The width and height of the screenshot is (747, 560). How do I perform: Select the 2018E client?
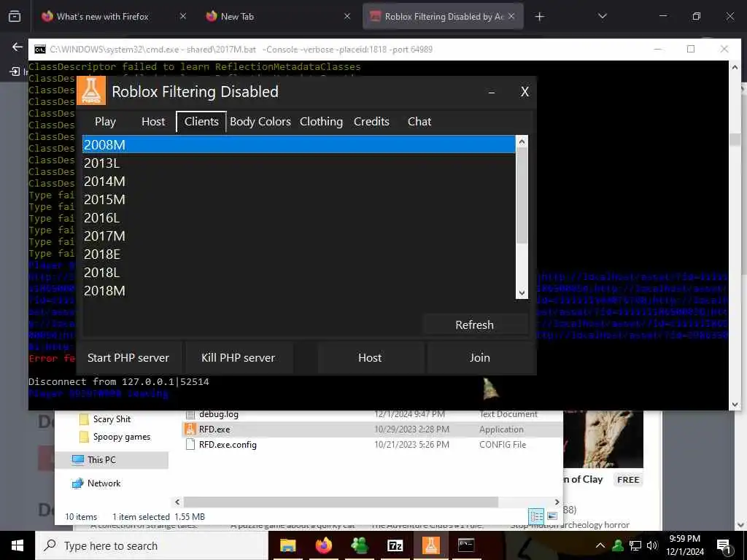(x=298, y=254)
